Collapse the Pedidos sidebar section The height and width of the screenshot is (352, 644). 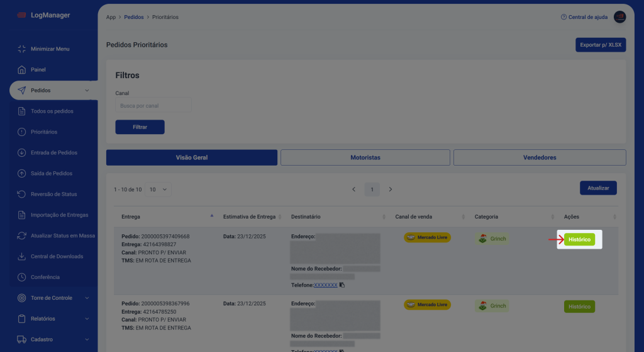point(87,91)
